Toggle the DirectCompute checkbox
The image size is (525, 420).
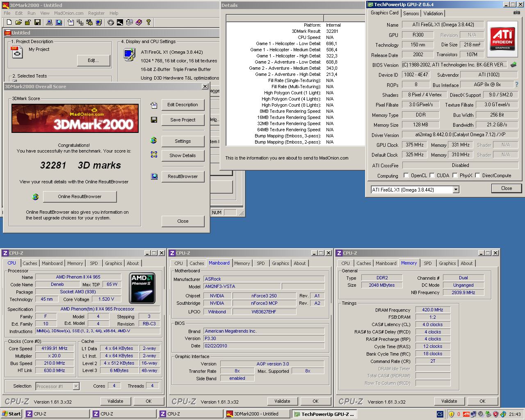tap(477, 176)
